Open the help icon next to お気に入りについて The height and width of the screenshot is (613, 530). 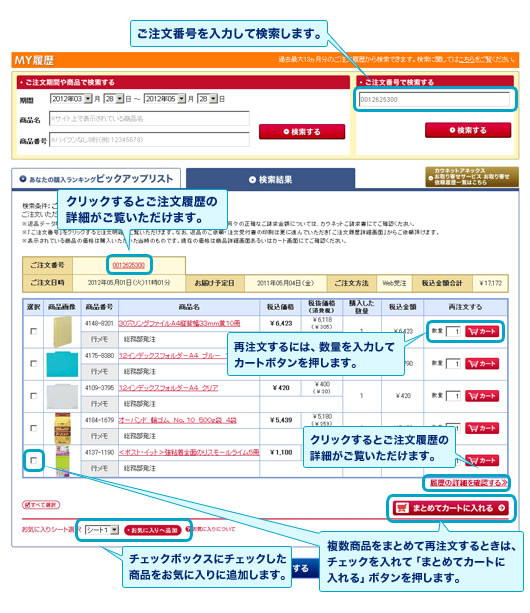[188, 529]
